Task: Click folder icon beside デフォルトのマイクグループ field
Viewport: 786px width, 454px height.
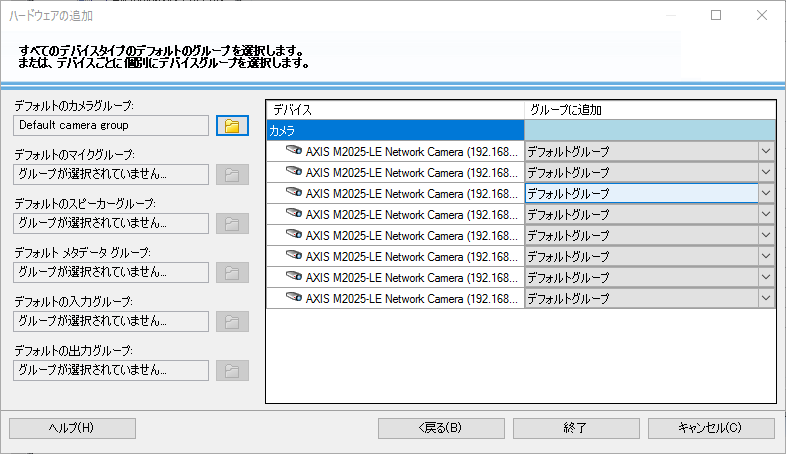Action: [232, 174]
